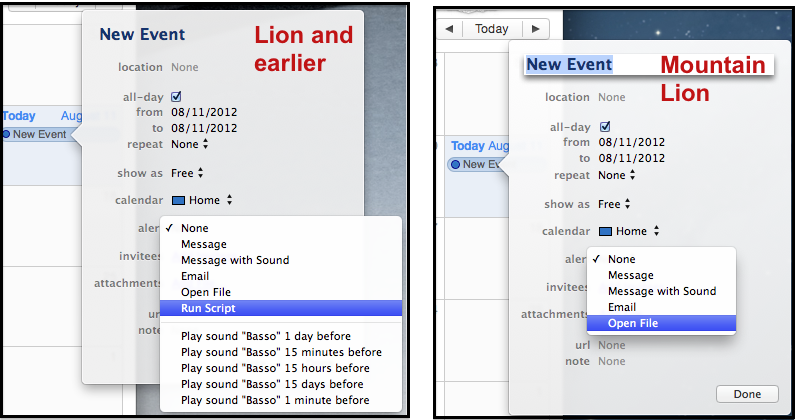The width and height of the screenshot is (795, 420).
Task: Go to next period with right arrow
Action: coord(535,29)
